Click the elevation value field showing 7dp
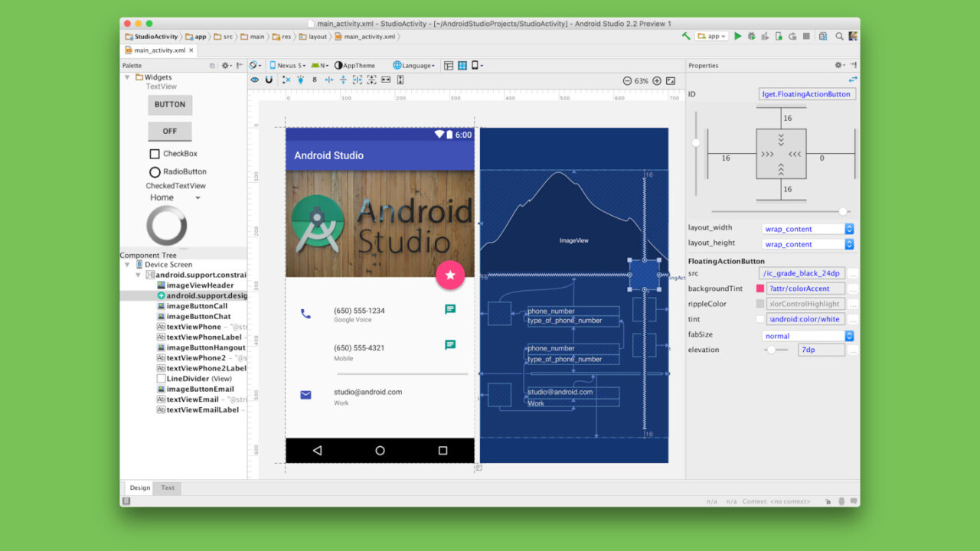Image resolution: width=980 pixels, height=551 pixels. [821, 349]
